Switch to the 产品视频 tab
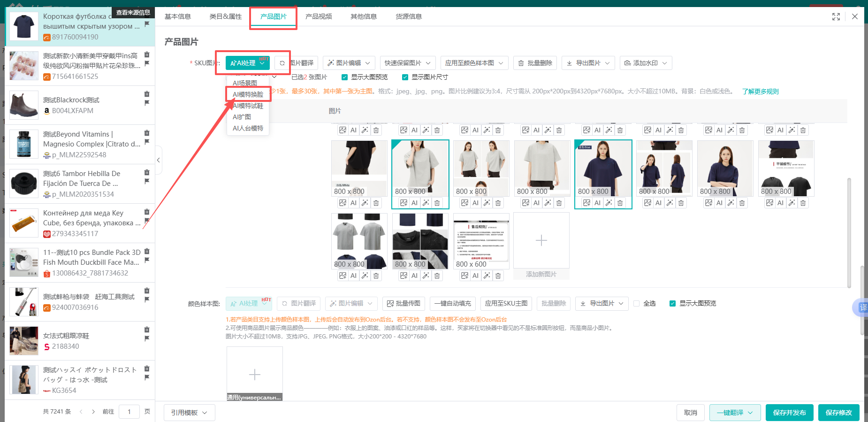The height and width of the screenshot is (422, 868). click(319, 16)
